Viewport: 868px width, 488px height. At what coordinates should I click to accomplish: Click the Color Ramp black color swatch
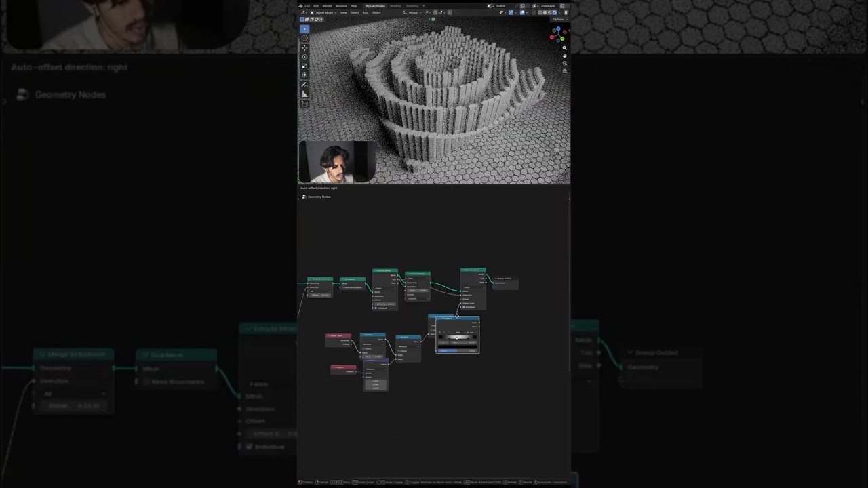pyautogui.click(x=458, y=347)
